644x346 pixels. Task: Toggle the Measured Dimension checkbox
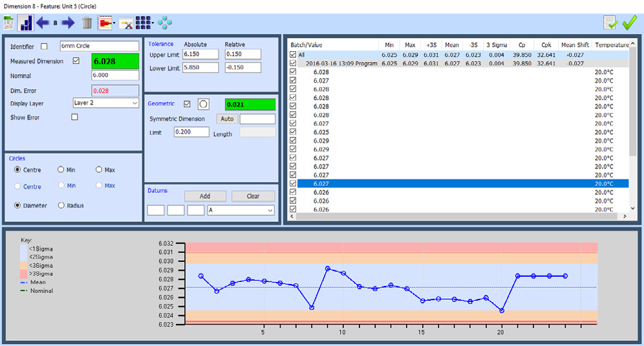(76, 61)
